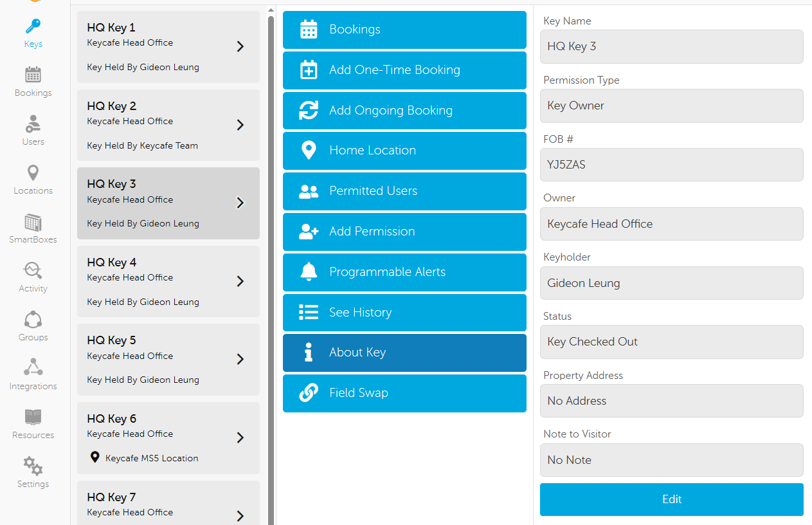Image resolution: width=812 pixels, height=525 pixels.
Task: Select the HQ Key 7 title text
Action: [x=111, y=497]
